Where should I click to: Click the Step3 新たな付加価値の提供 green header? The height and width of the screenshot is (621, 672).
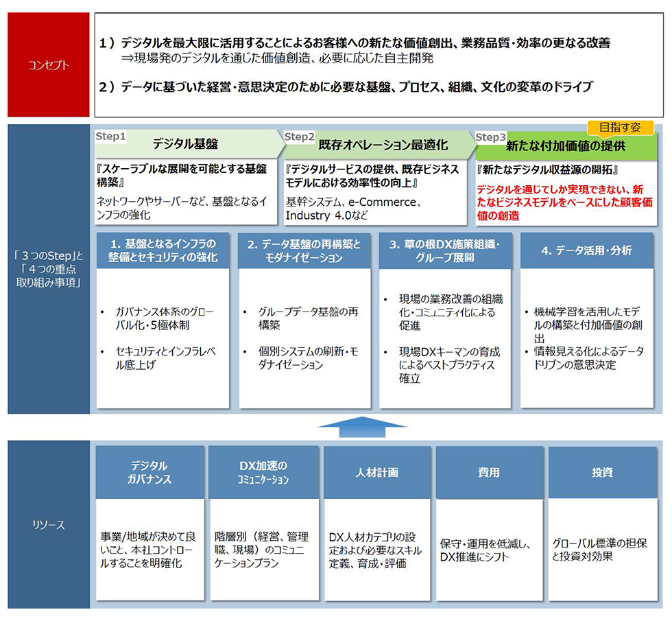coord(566,146)
